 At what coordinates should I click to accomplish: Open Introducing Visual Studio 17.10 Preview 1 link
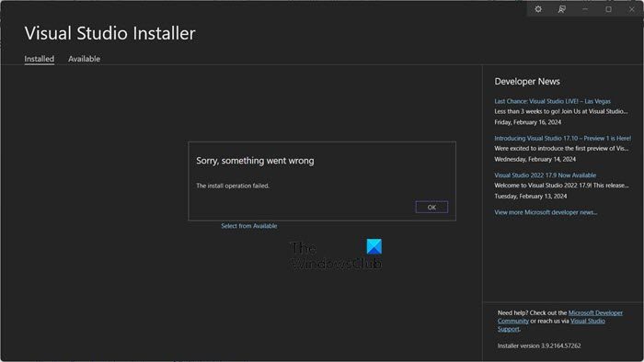(563, 138)
